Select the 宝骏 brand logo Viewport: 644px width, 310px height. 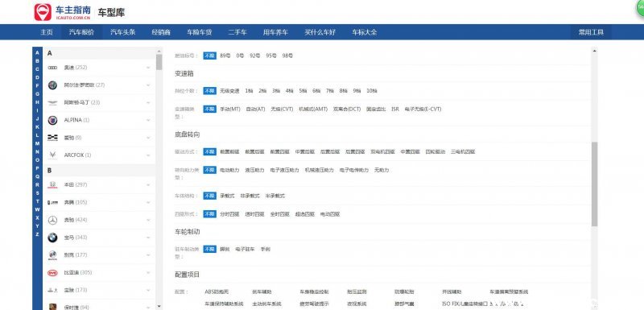point(52,290)
